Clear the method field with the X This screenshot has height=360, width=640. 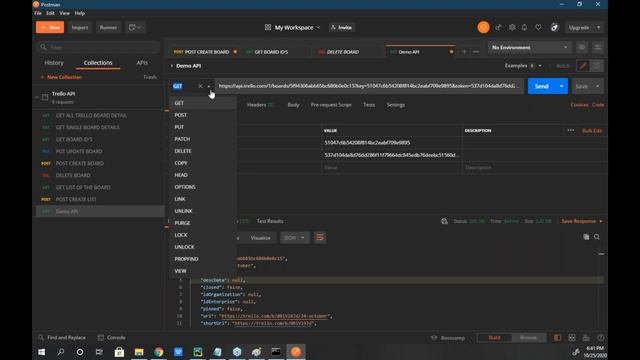(200, 86)
